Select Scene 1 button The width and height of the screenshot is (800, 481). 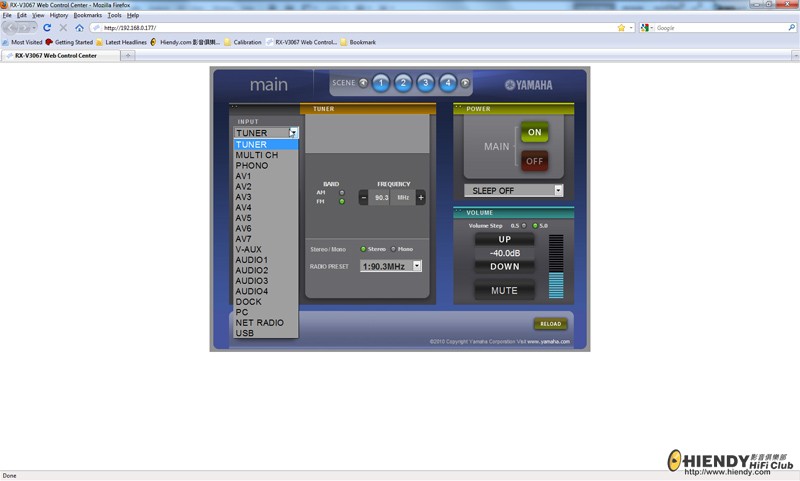click(x=381, y=83)
